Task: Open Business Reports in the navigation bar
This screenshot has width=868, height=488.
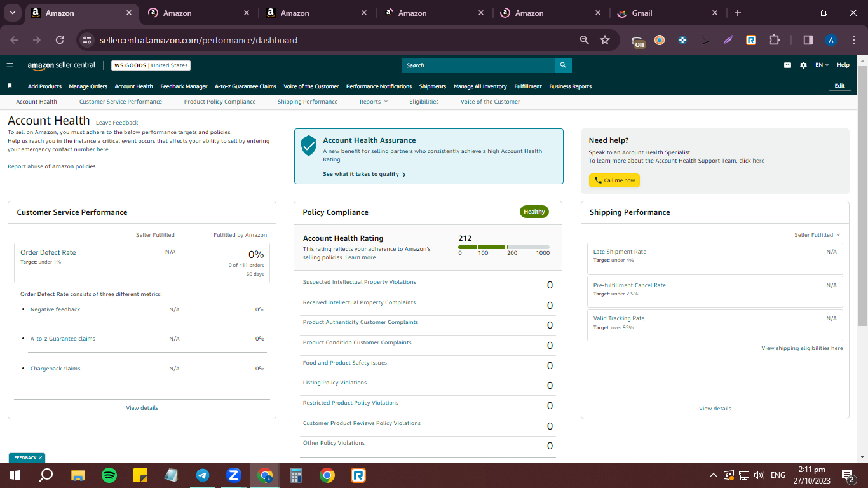Action: coord(570,86)
